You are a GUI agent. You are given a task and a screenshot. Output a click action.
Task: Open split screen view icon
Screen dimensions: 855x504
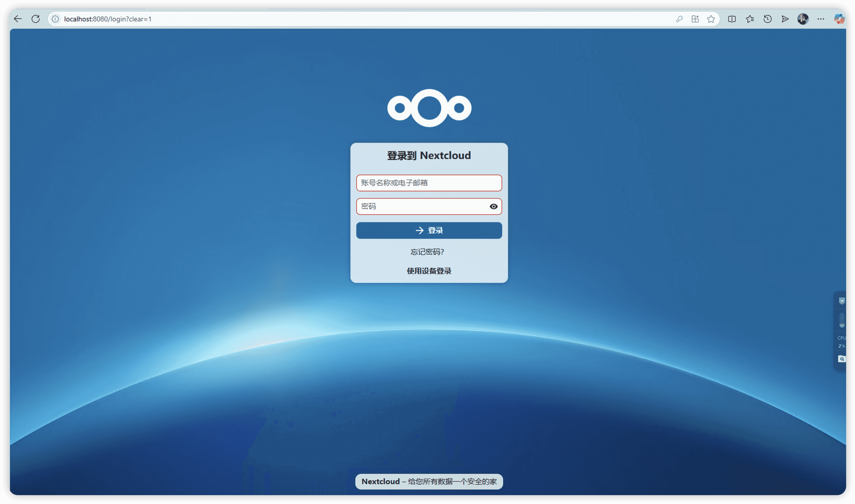click(732, 19)
